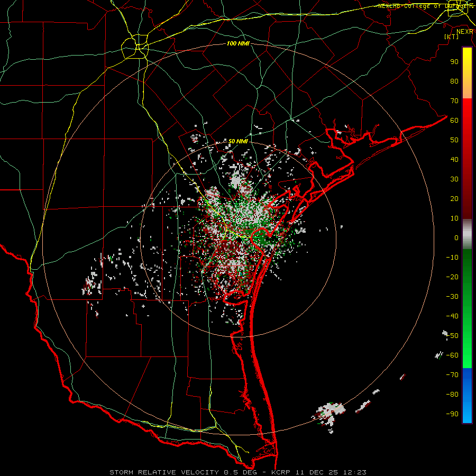This screenshot has width=476, height=476.
Task: Click the "0.5 DEG" elevation angle in footer
Action: (241, 472)
